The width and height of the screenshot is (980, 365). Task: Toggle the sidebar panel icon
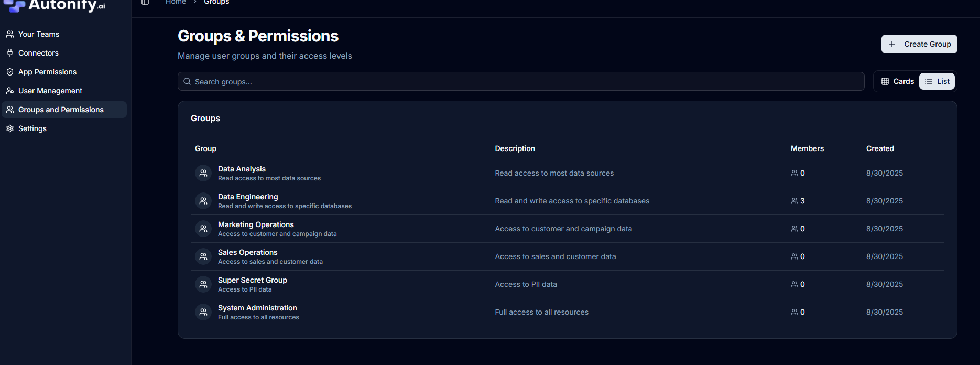[145, 2]
